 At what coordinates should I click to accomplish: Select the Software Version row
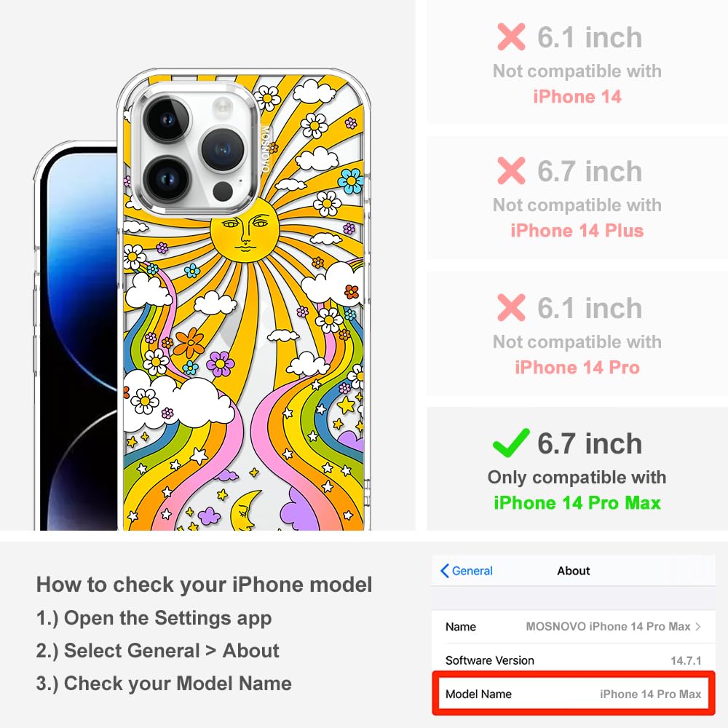574,660
